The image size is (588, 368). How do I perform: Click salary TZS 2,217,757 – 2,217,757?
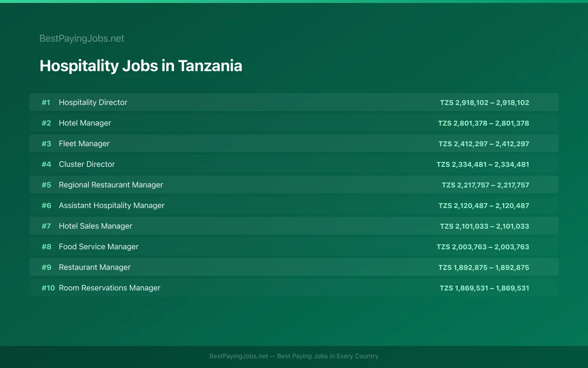click(486, 185)
